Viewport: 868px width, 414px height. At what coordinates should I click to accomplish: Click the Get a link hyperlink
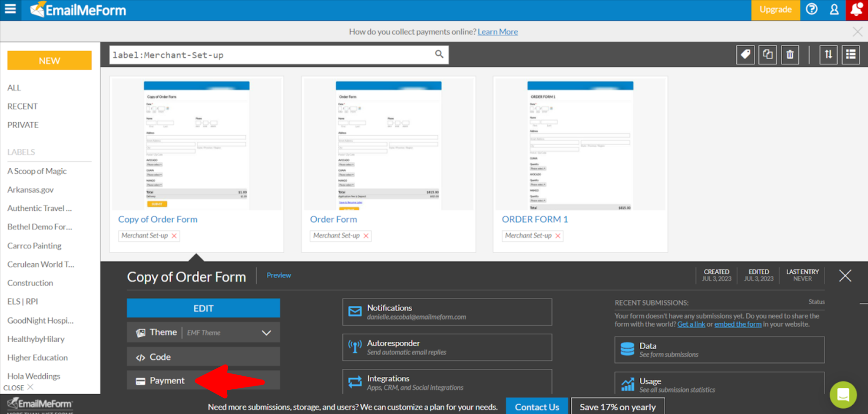tap(691, 324)
